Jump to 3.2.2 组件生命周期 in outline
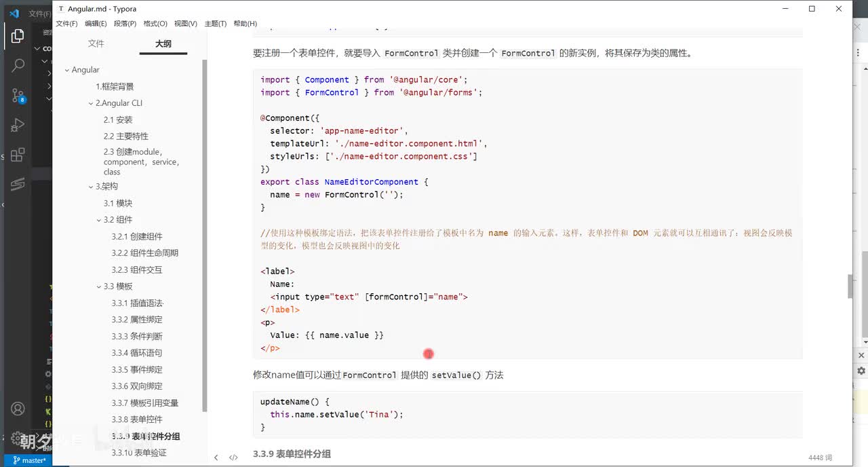Image resolution: width=868 pixels, height=467 pixels. pyautogui.click(x=145, y=253)
